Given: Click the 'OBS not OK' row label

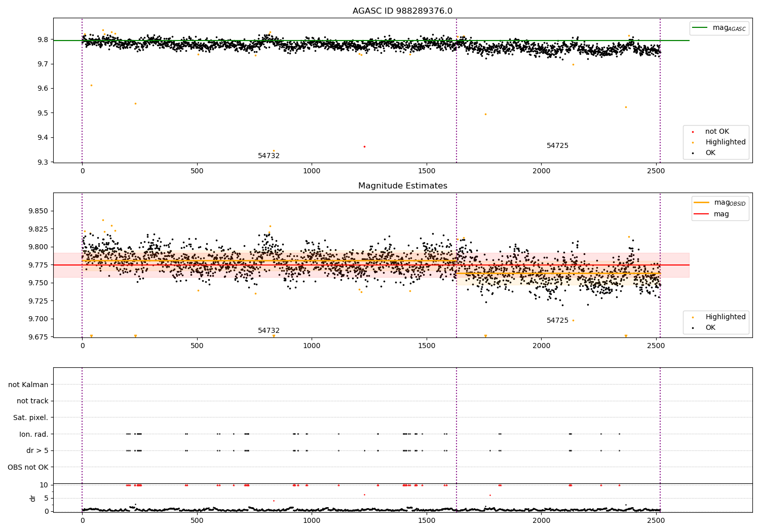Looking at the screenshot, I should pos(28,467).
